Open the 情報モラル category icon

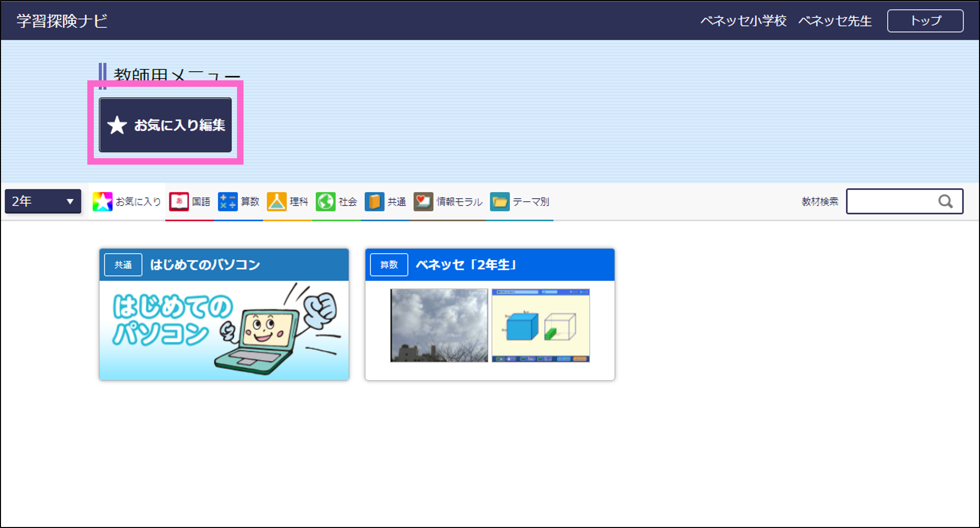click(423, 201)
